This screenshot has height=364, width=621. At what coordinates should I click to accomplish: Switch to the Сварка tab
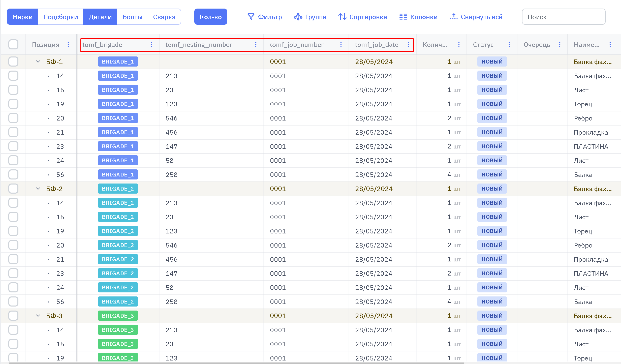164,17
